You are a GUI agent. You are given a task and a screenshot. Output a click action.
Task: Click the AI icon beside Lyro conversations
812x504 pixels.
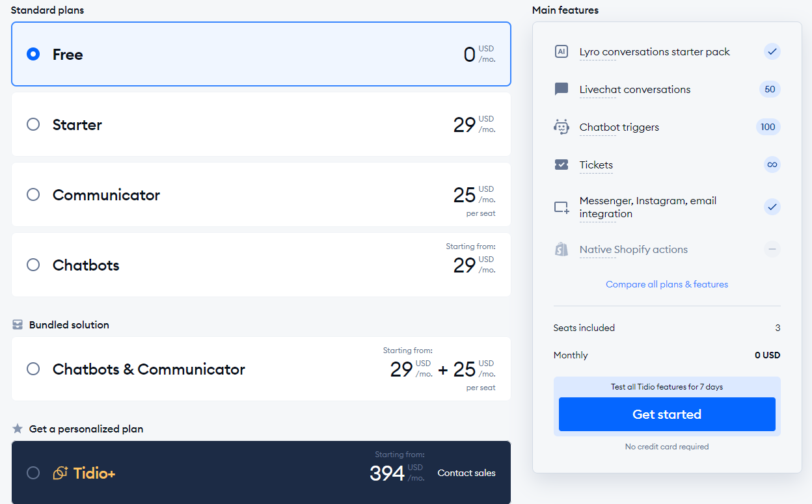pos(562,51)
